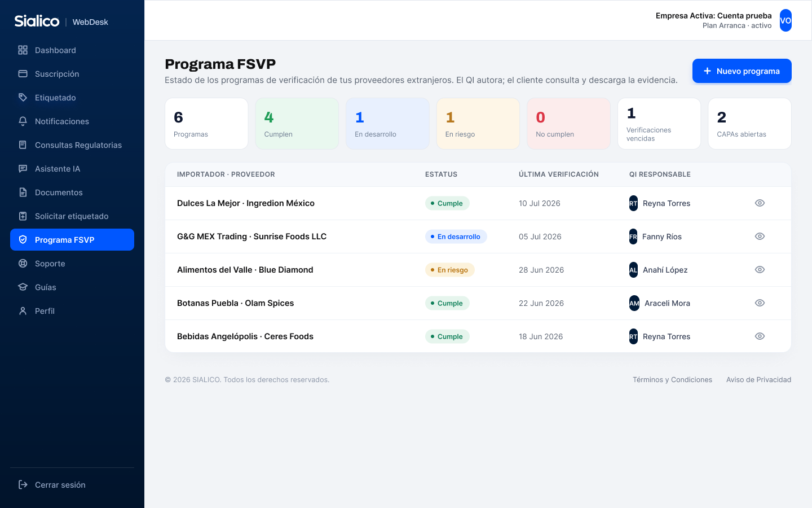Click the Consultas Regulatorias document icon

click(23, 145)
